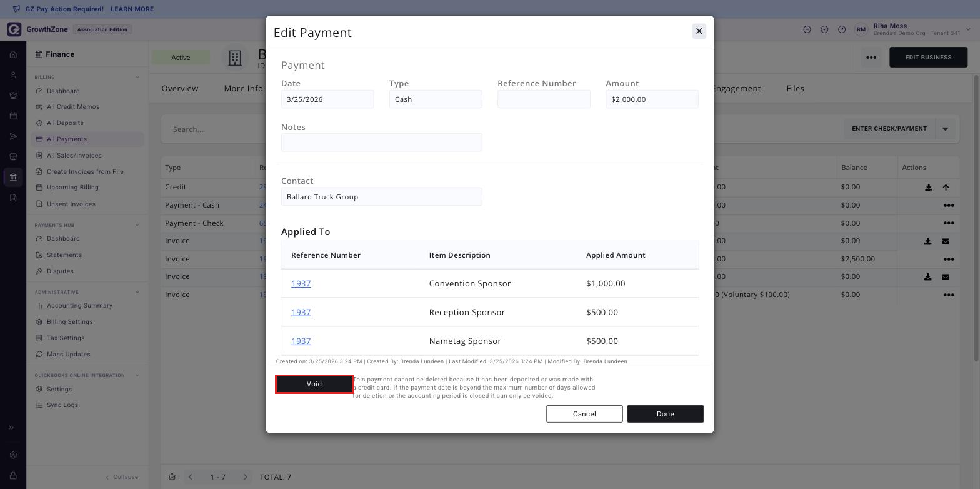
Task: Collapse the QuickBooks Online Integration section
Action: pyautogui.click(x=137, y=376)
